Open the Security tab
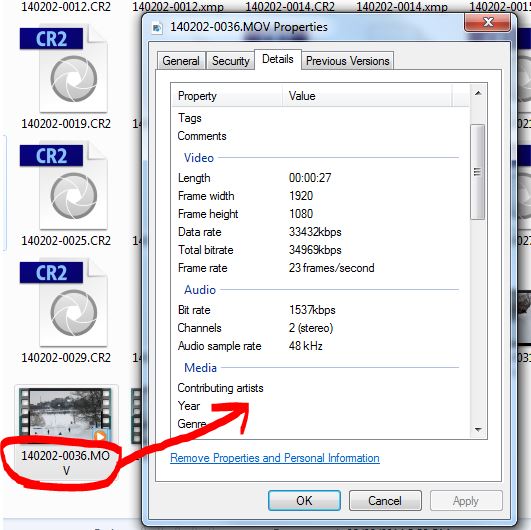The image size is (531, 530). click(x=230, y=61)
